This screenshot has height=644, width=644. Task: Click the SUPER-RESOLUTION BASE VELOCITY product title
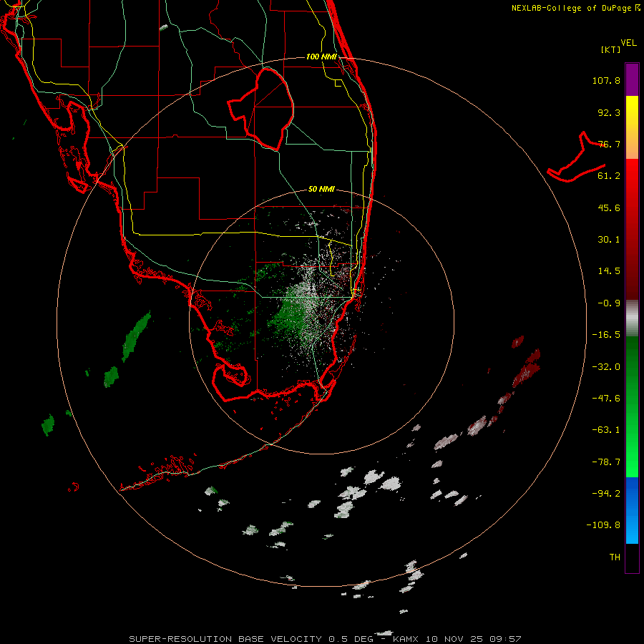(x=225, y=639)
